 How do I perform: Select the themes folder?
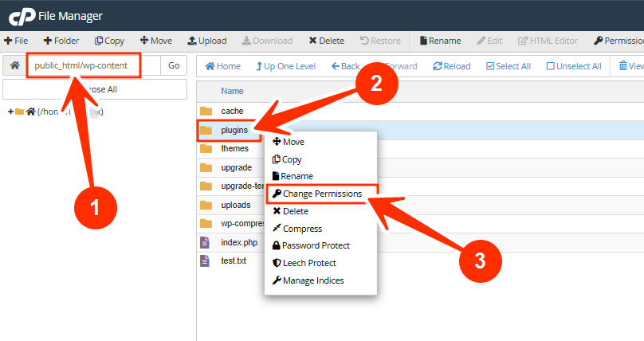(x=234, y=148)
